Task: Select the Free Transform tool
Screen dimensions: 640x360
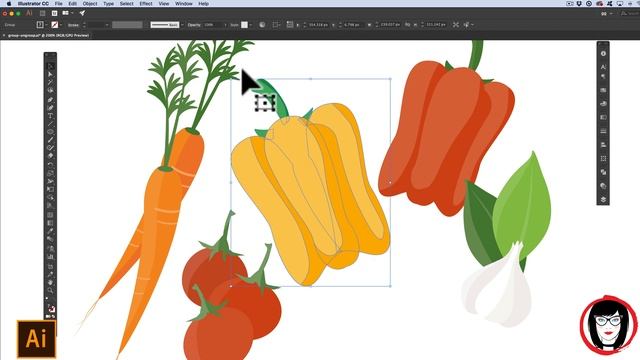Action: (50, 189)
